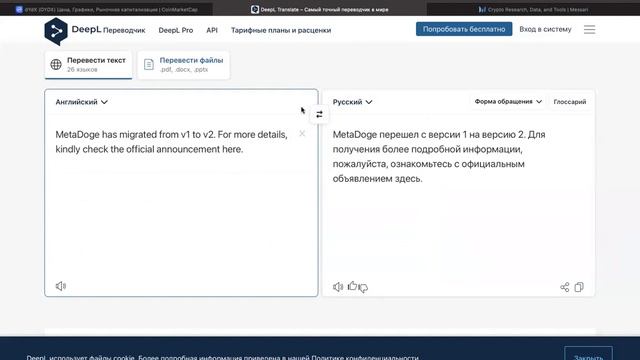Give thumbs down to translation
This screenshot has width=640, height=360.
point(363,288)
